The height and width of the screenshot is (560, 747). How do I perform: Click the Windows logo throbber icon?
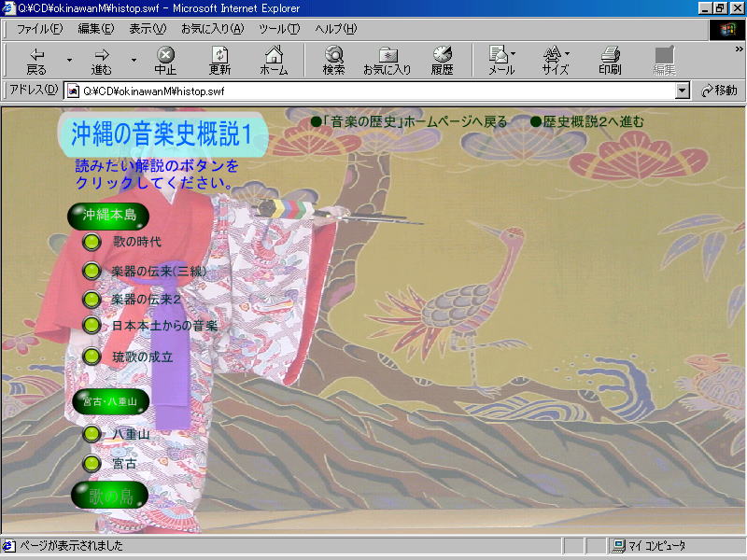pos(727,30)
